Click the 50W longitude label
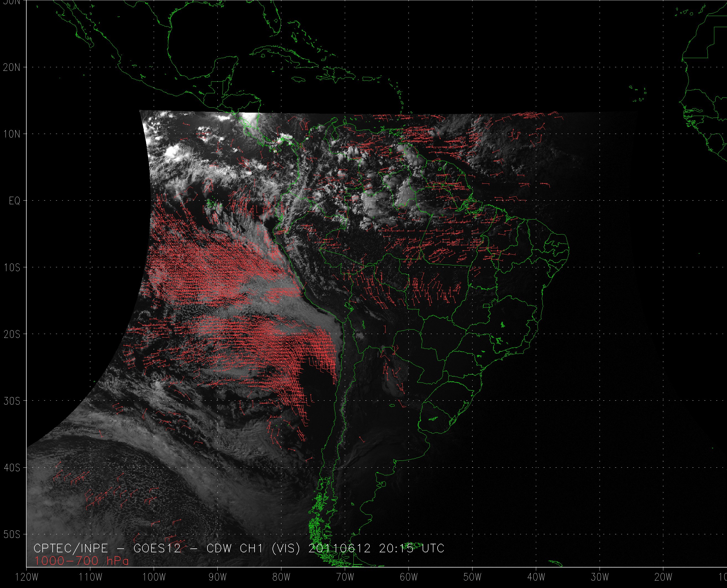This screenshot has height=588, width=727. click(472, 577)
